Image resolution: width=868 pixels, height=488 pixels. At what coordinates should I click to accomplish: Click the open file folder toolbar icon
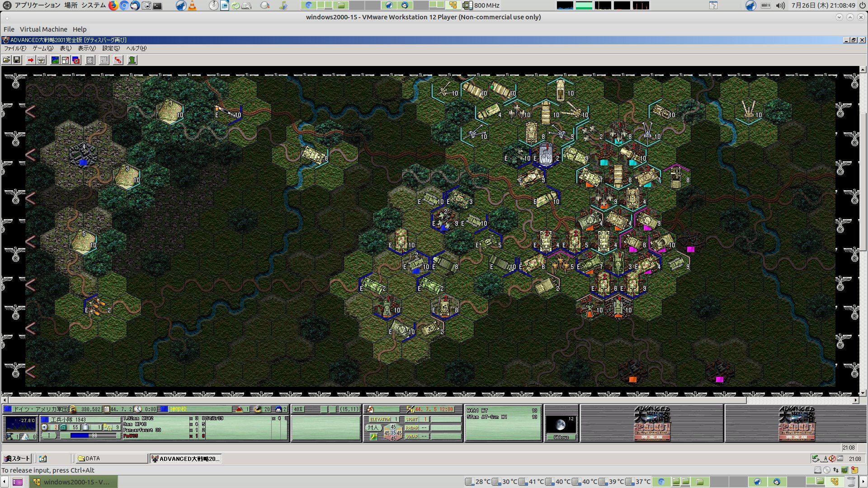coord(6,60)
